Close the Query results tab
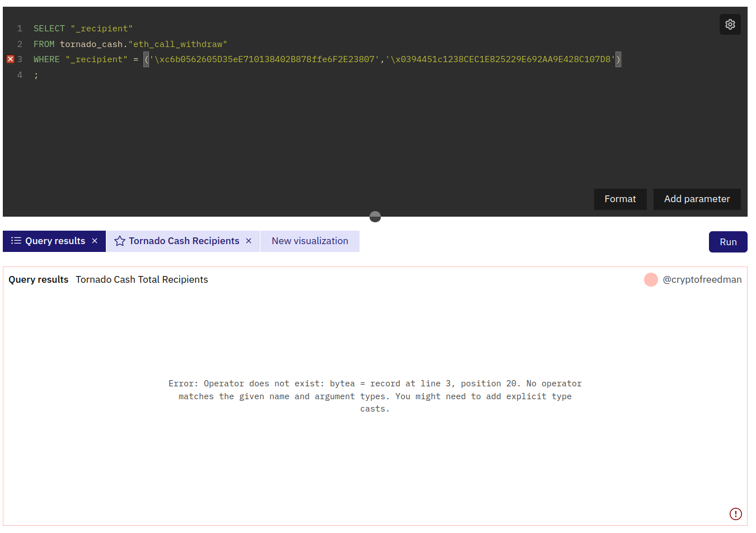This screenshot has height=533, width=756. pos(95,241)
